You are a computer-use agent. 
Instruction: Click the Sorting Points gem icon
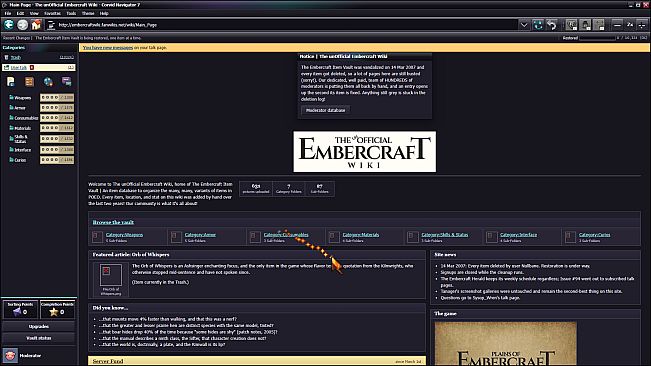point(17,312)
